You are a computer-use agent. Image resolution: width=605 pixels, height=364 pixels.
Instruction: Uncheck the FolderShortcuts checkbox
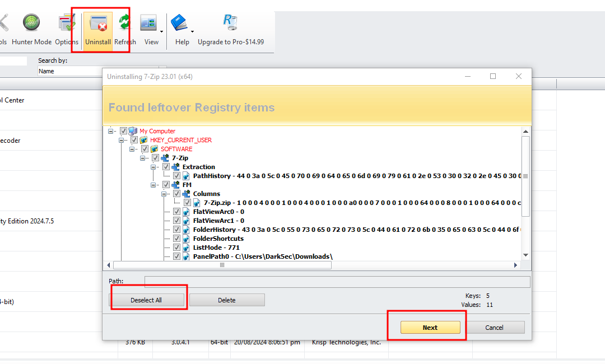(176, 239)
